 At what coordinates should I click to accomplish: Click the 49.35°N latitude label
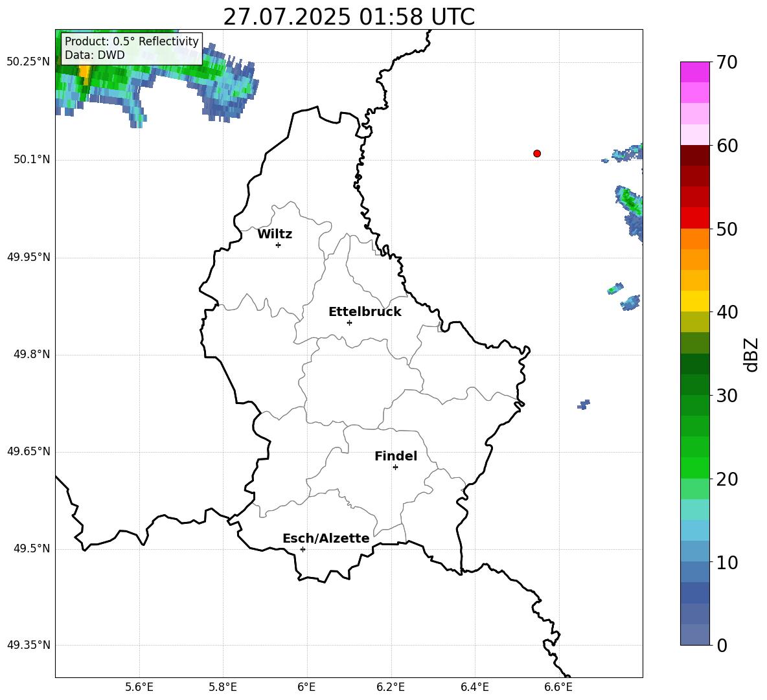coord(29,645)
